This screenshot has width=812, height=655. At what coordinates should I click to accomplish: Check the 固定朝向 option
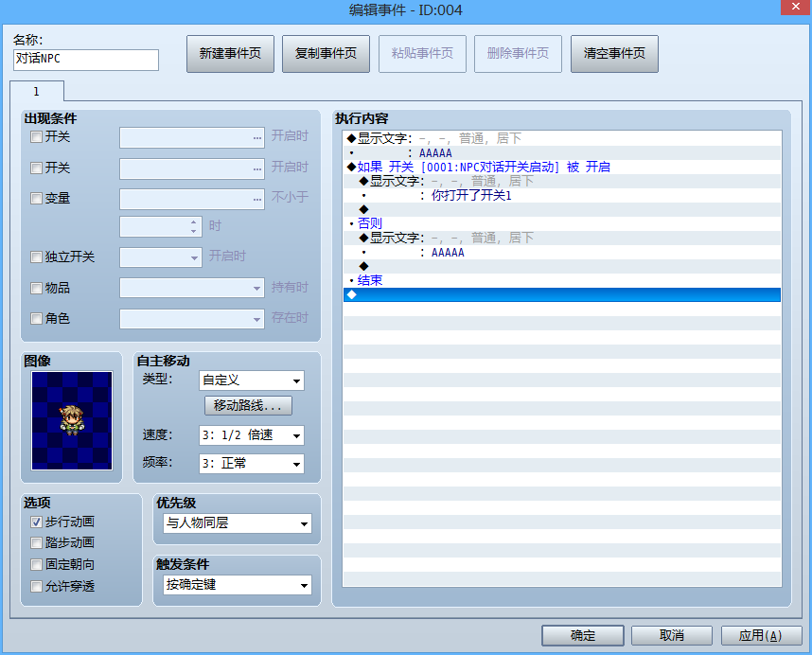point(36,565)
